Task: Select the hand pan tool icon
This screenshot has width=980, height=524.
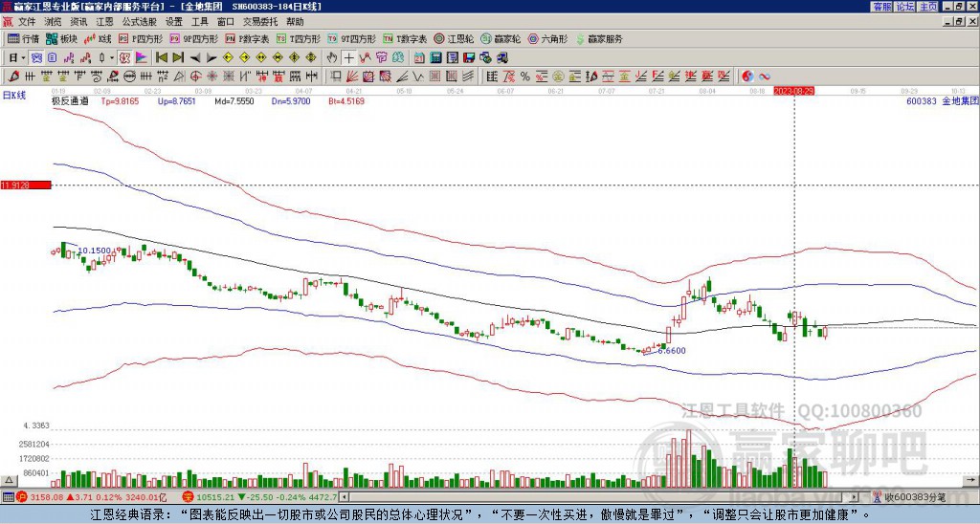Action: 332,57
